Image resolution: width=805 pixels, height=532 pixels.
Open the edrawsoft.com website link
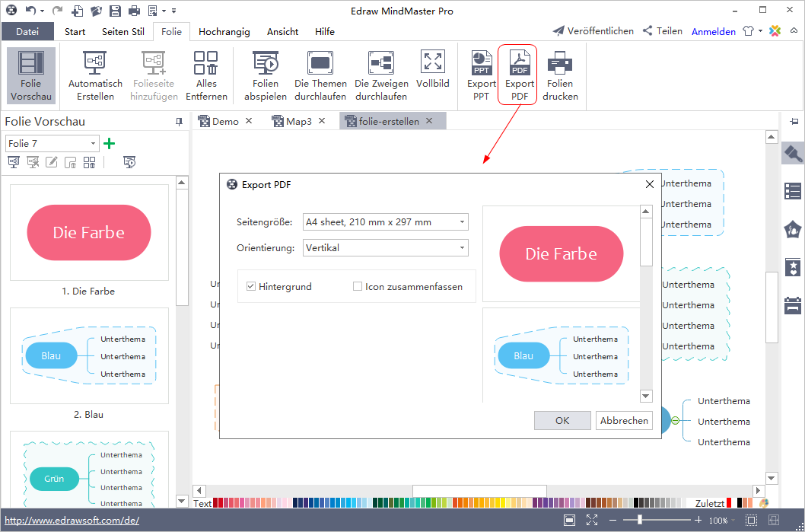point(72,521)
